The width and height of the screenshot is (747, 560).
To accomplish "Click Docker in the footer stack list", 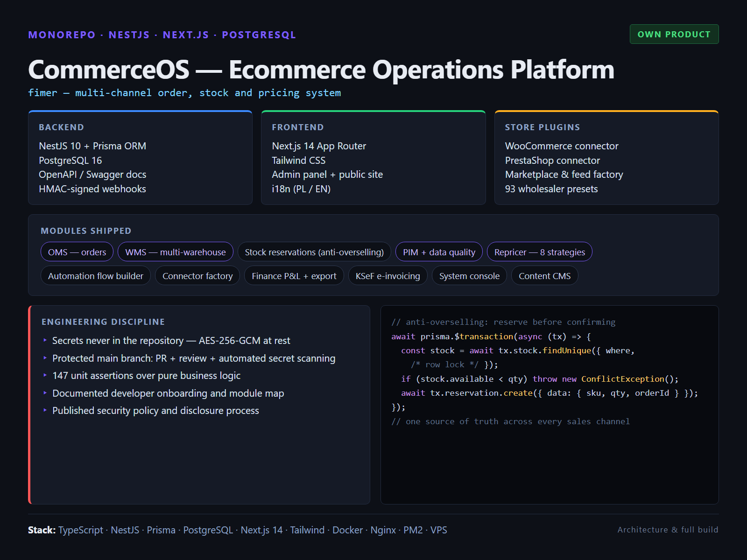I will [x=347, y=530].
